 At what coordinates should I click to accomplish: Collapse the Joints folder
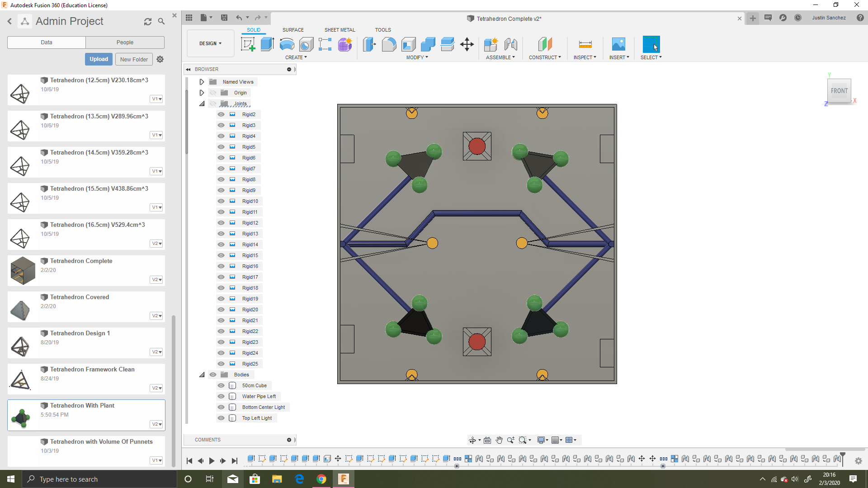[202, 103]
